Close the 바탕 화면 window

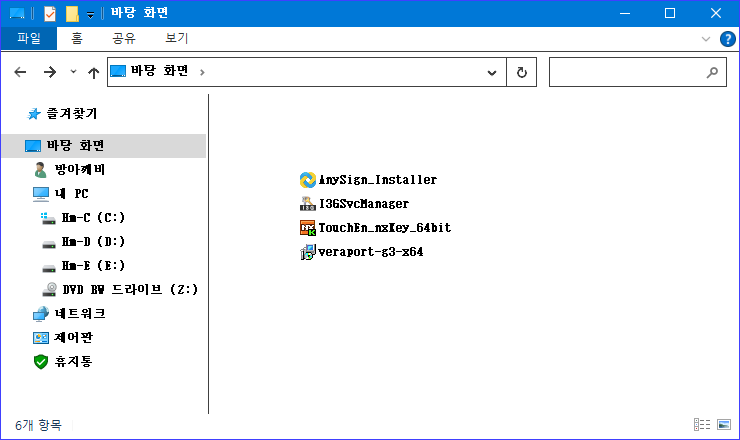pyautogui.click(x=715, y=13)
